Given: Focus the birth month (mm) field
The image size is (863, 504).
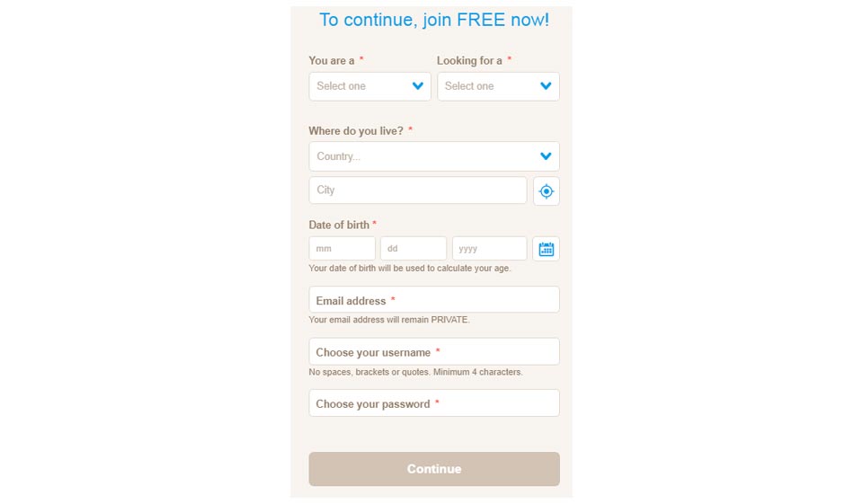Looking at the screenshot, I should tap(342, 249).
